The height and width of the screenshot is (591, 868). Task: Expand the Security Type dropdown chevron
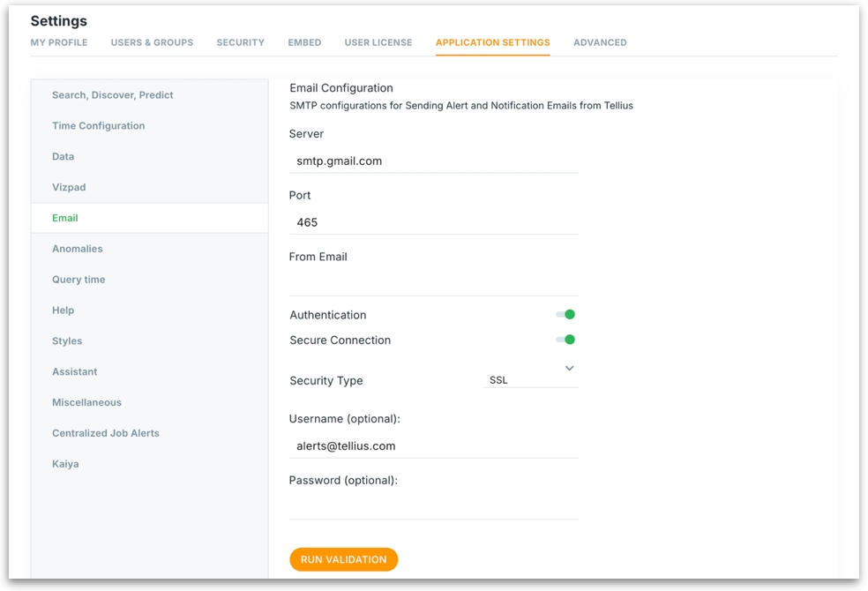[x=569, y=368]
